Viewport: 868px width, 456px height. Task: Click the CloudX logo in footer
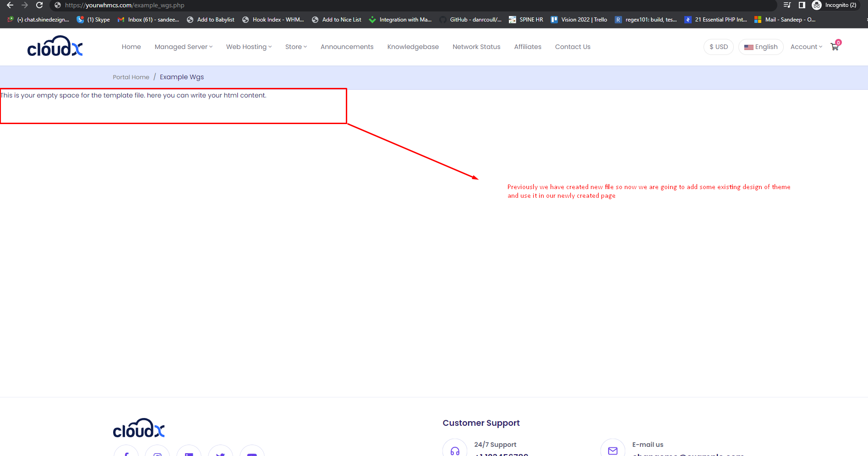[x=138, y=429]
